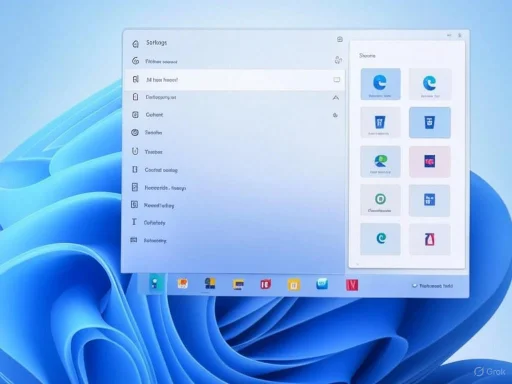Click the small icon at the top-right of the list pane
512x384 pixels.
click(340, 39)
